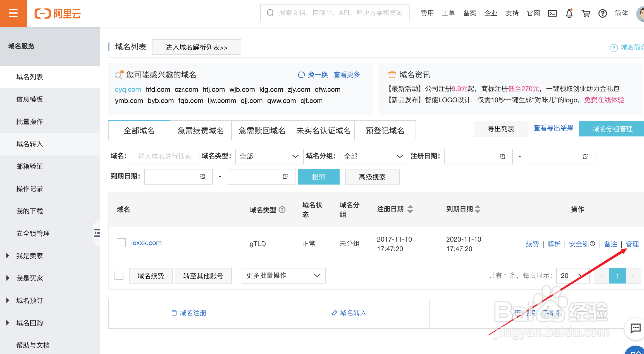
Task: Toggle the select-all checkbox beside 域名续费
Action: [x=119, y=275]
